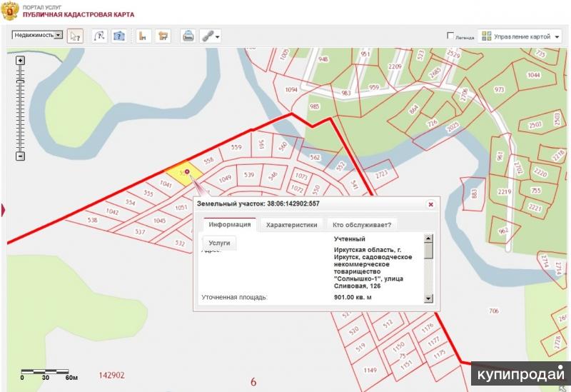This screenshot has width=571, height=392.
Task: Click the Публичная кадастровая карта title
Action: click(79, 14)
